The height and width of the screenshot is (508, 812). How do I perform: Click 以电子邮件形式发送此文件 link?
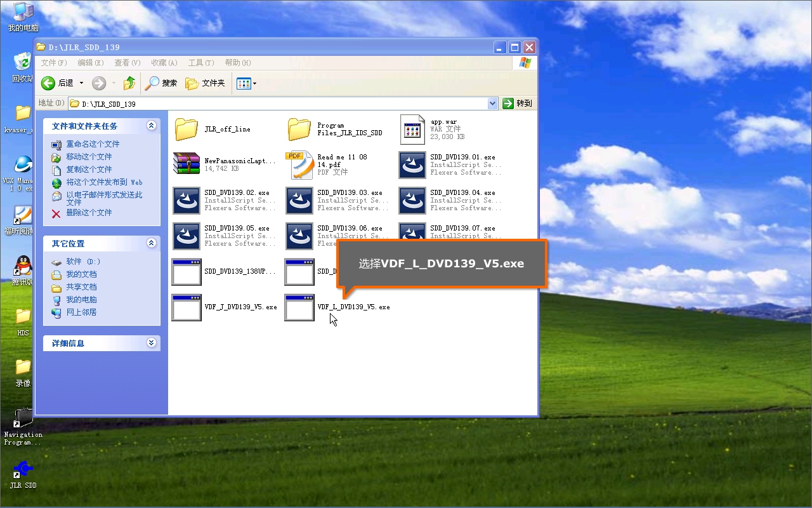pos(105,199)
